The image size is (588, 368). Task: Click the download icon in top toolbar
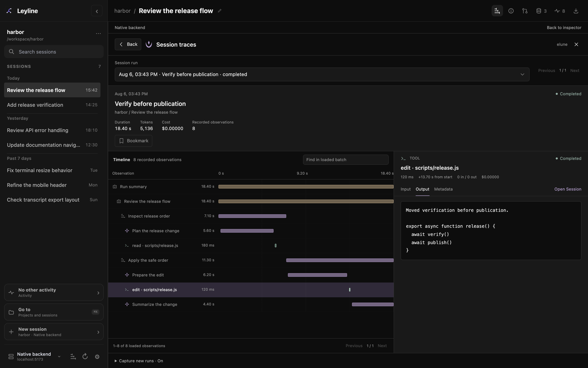[x=576, y=11]
